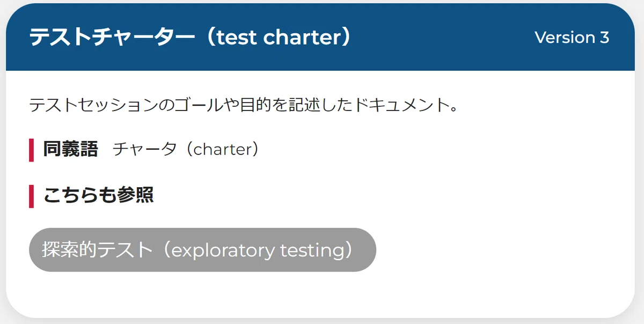This screenshot has width=644, height=324.
Task: Open the 探索的テスト (exploratory testing) link
Action: (202, 250)
